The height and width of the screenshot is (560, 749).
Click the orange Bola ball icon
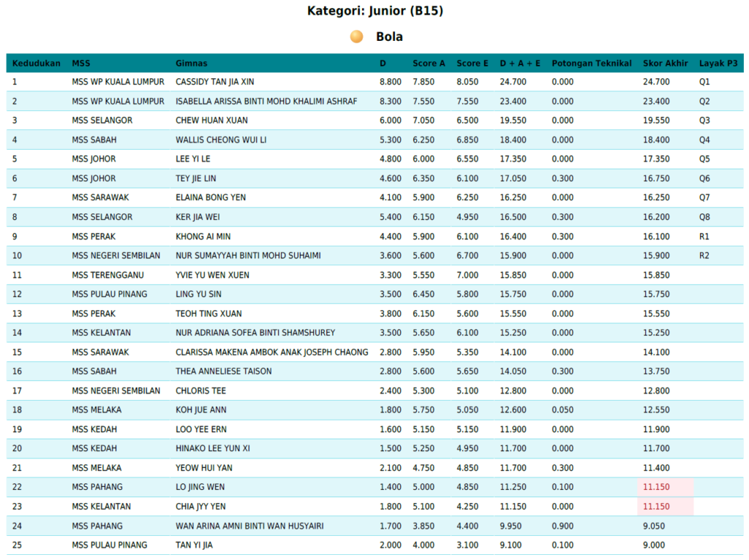(356, 37)
